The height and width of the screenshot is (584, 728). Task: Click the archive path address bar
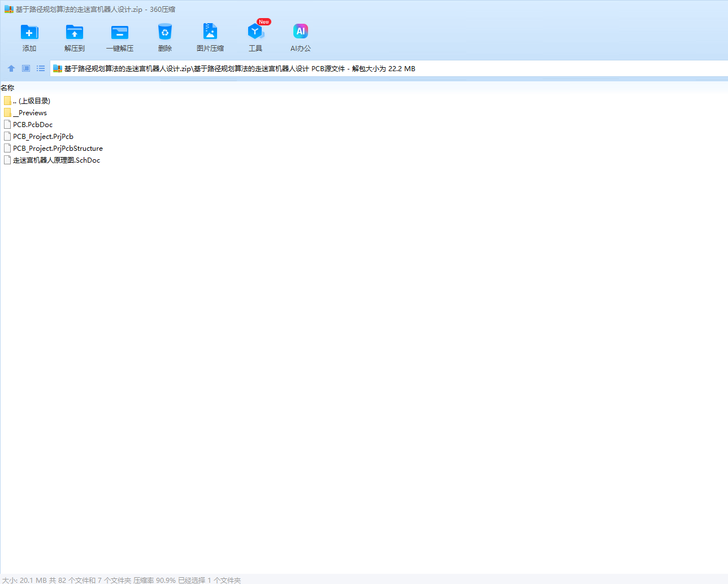pos(389,68)
